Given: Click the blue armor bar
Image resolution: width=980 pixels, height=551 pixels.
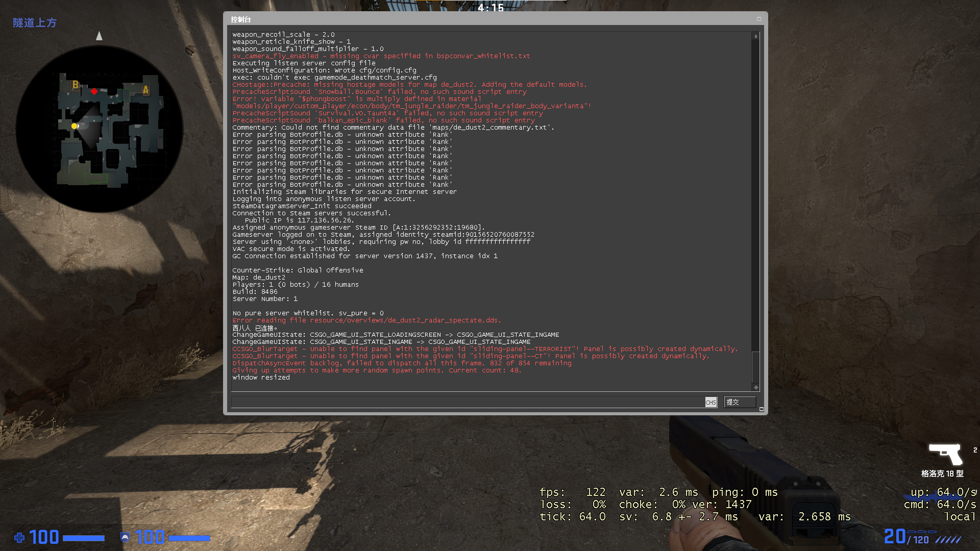Looking at the screenshot, I should 189,538.
